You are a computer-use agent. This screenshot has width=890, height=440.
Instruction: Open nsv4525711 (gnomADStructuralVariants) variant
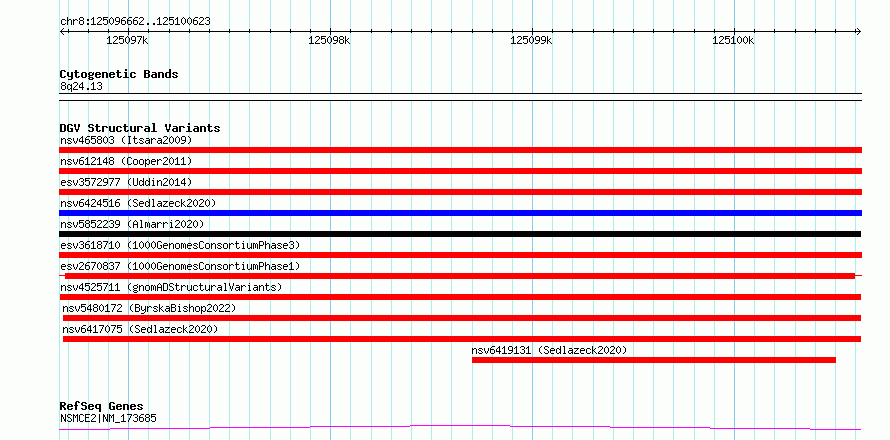coord(171,287)
